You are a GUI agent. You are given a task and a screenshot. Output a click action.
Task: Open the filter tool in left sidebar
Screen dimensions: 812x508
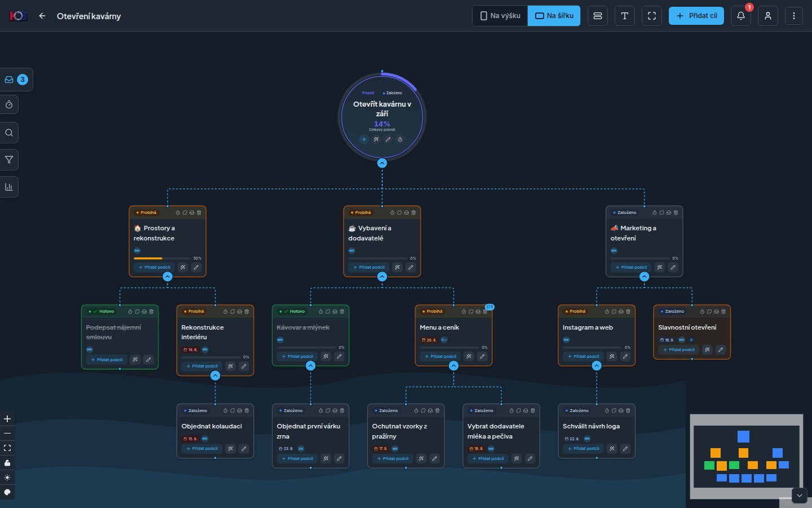[x=9, y=160]
